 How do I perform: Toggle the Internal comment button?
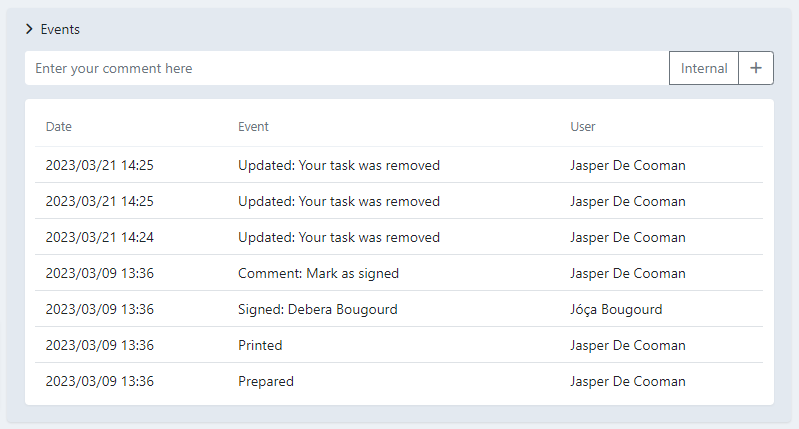(x=704, y=68)
